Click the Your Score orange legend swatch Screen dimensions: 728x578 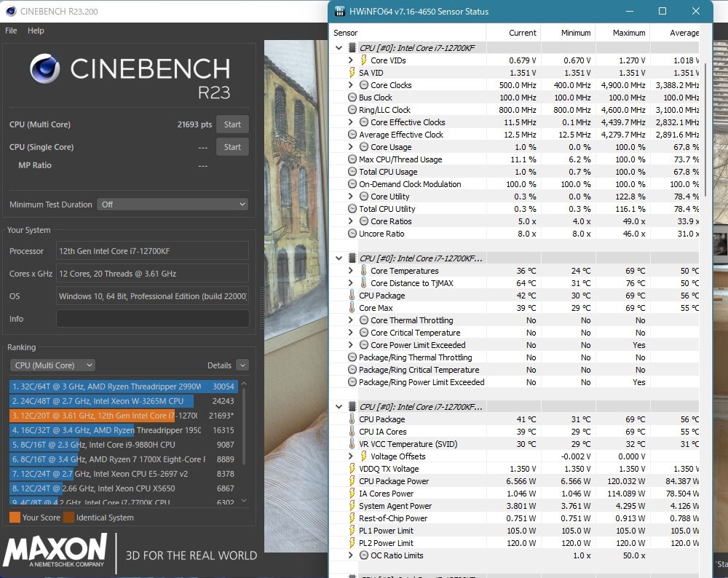click(x=15, y=518)
